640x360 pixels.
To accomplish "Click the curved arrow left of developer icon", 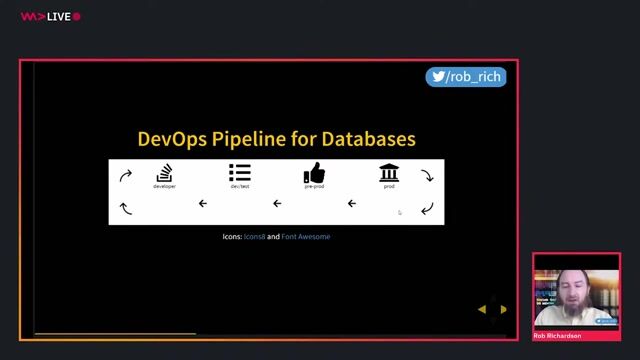I will [126, 176].
